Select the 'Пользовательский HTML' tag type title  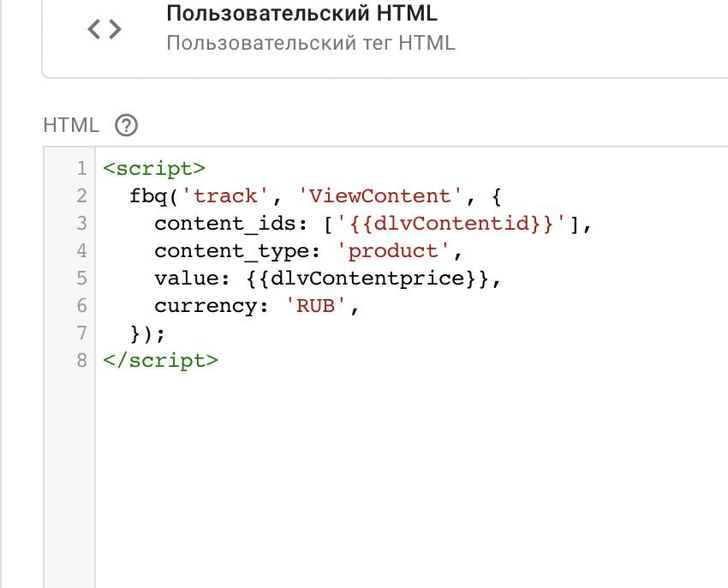click(301, 13)
